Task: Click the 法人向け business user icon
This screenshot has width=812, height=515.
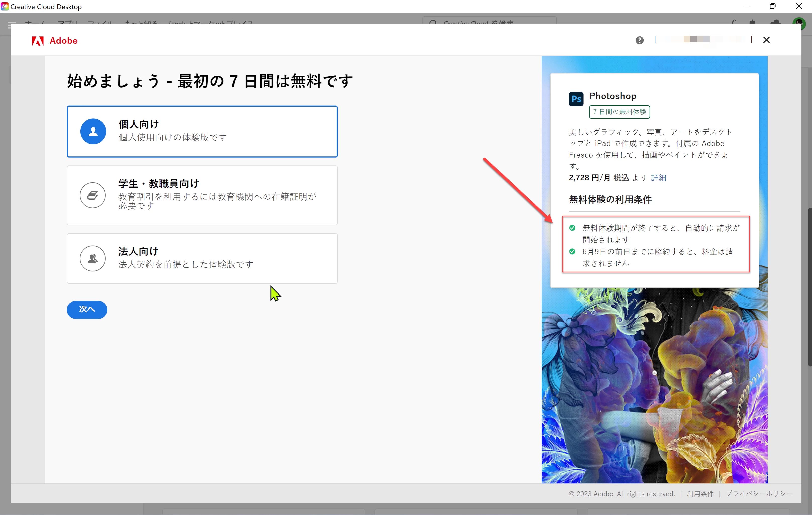Action: (x=93, y=259)
